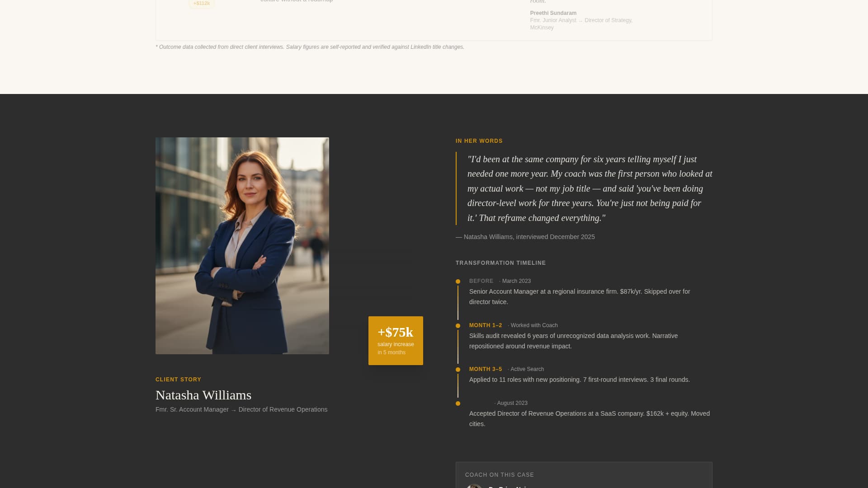The width and height of the screenshot is (868, 488).
Task: Click 'Fmr. Junior Analyst → Director of Strategy, McKinsey'
Action: (581, 24)
